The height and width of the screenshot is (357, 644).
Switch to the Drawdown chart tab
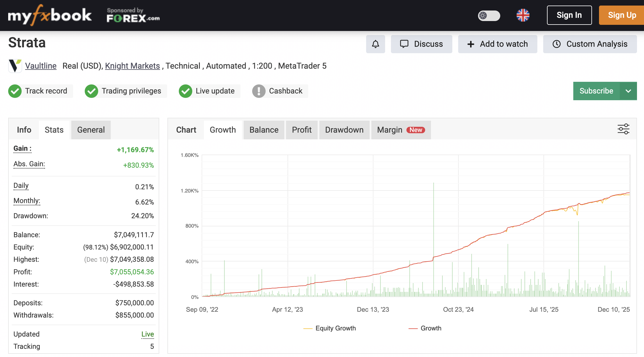tap(344, 130)
